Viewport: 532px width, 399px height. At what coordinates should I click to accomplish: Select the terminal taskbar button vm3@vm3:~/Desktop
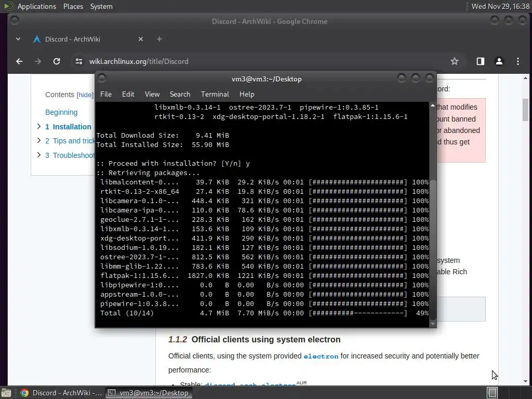(149, 393)
